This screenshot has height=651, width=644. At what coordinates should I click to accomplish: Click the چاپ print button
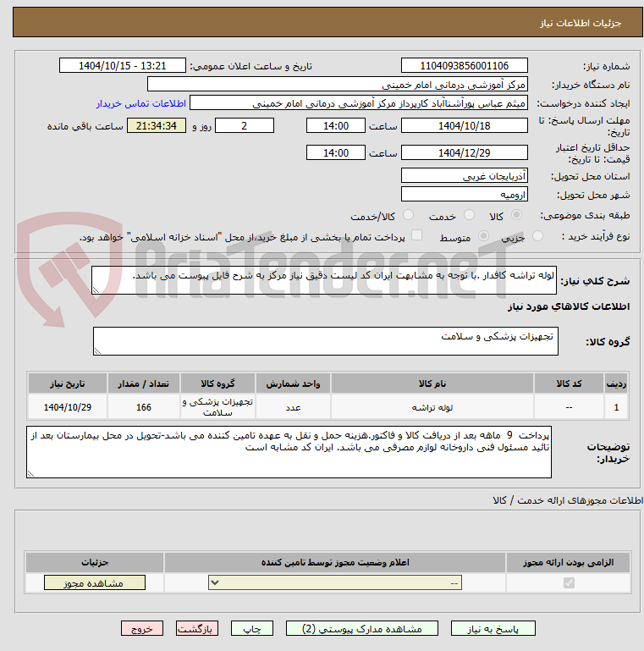252,629
